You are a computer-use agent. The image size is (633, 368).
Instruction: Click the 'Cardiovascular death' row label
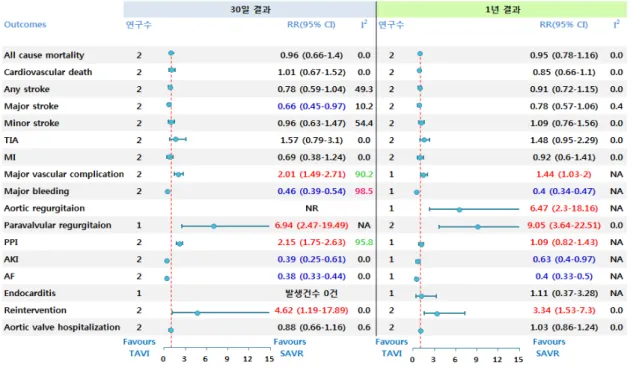click(48, 72)
